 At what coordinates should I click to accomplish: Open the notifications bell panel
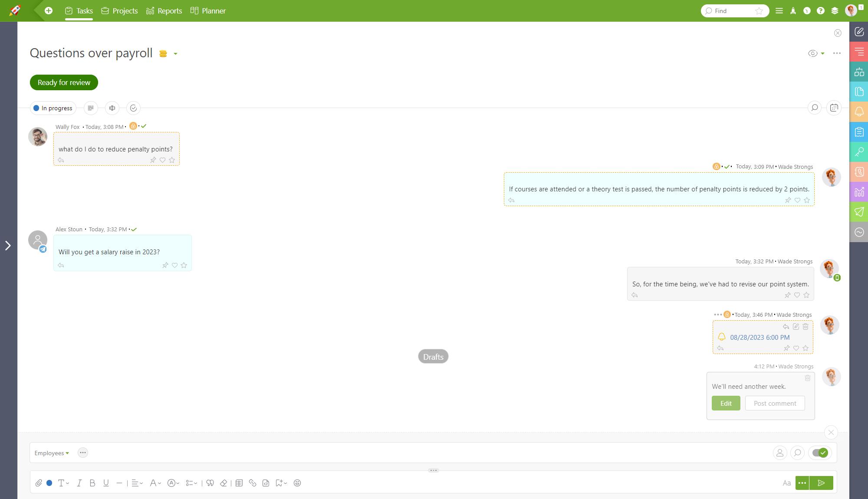(x=859, y=112)
